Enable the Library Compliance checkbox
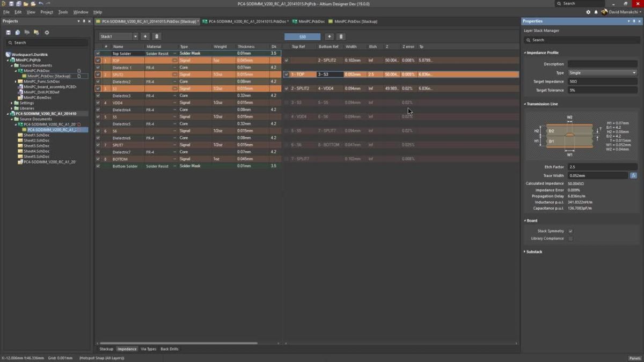 click(x=570, y=238)
